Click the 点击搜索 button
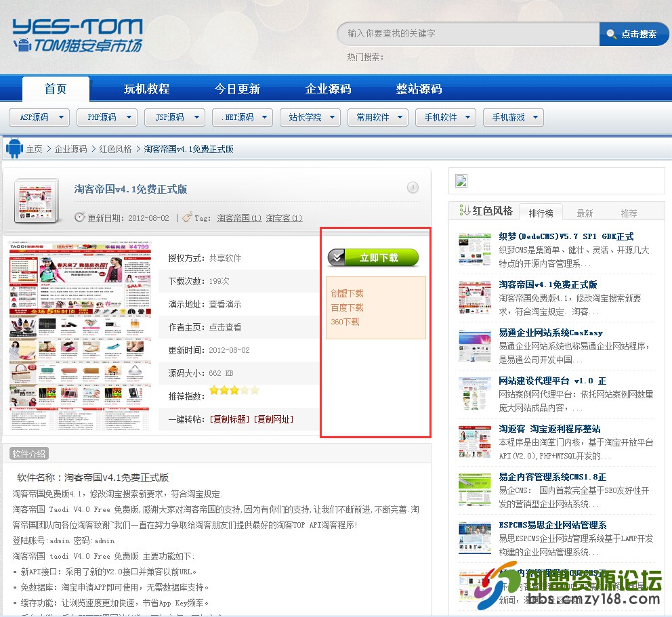The image size is (672, 617). [x=634, y=34]
